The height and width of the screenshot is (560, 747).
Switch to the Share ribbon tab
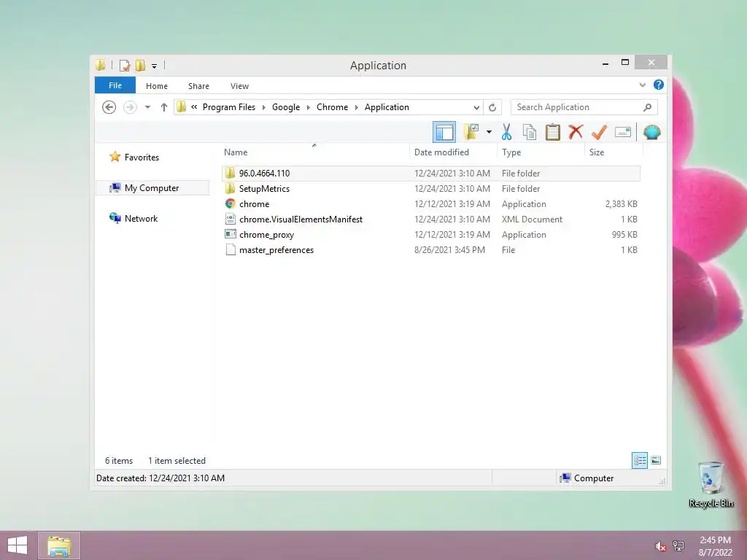tap(198, 86)
